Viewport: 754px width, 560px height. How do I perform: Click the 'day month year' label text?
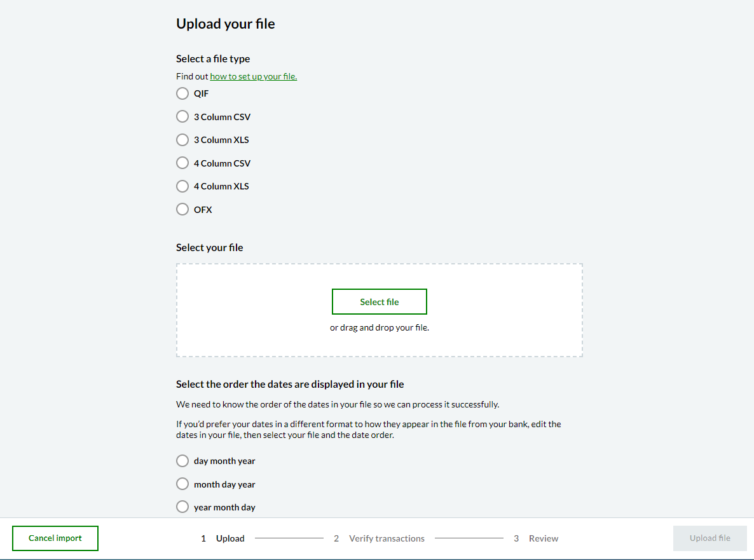(x=224, y=461)
